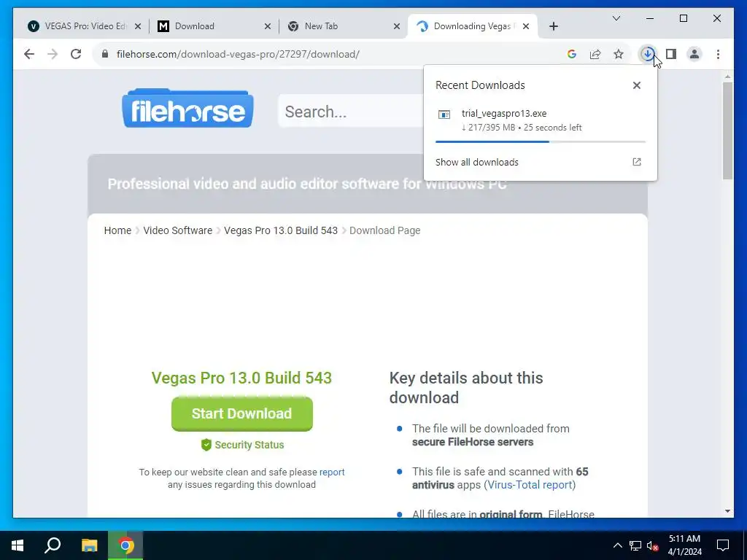Expand the tab search chevron
This screenshot has width=747, height=560.
[x=616, y=18]
